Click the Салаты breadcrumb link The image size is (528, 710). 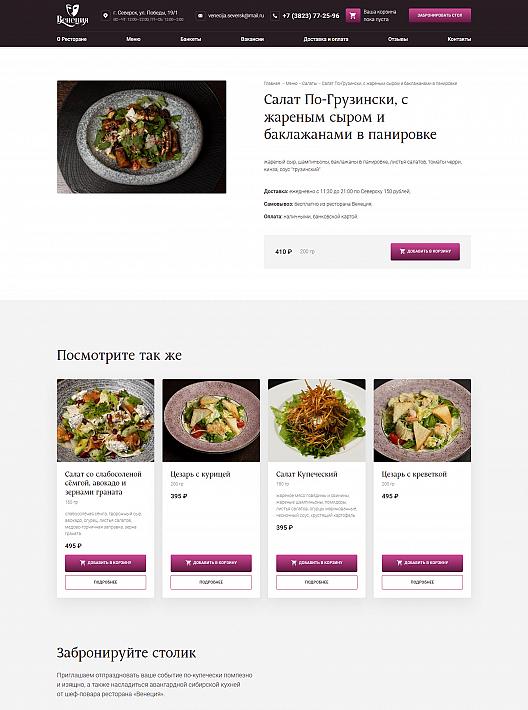pyautogui.click(x=309, y=83)
